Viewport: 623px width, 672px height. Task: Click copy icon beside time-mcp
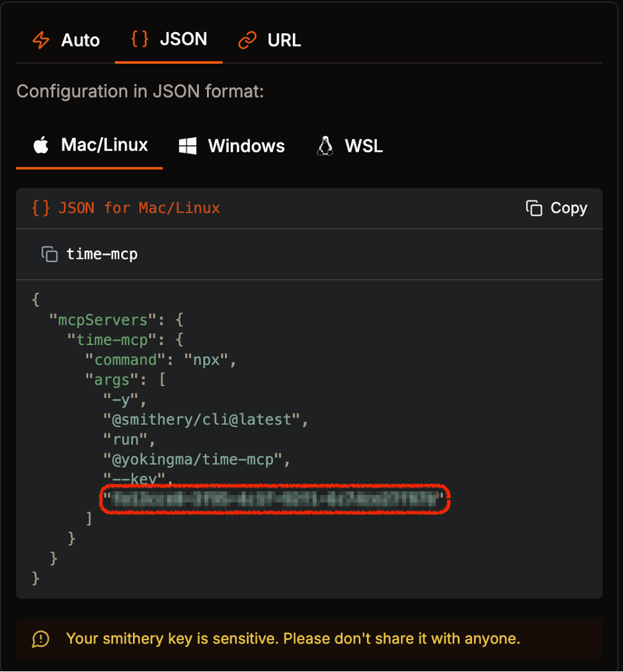[x=50, y=254]
